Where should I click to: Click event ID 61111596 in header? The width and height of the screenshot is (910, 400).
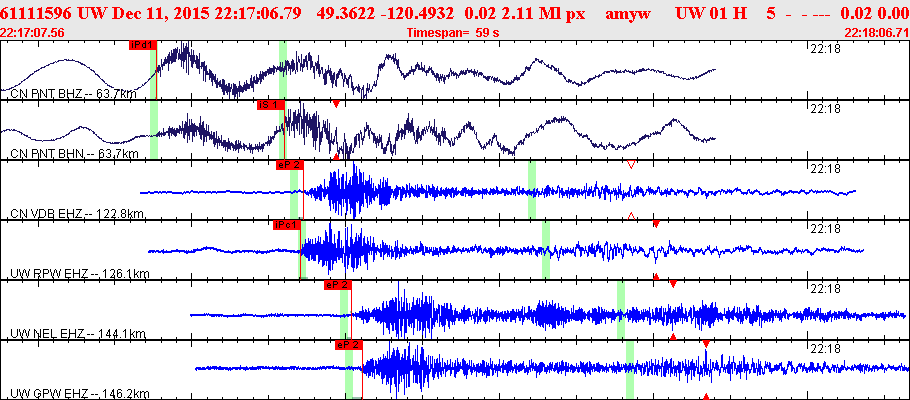(38, 13)
